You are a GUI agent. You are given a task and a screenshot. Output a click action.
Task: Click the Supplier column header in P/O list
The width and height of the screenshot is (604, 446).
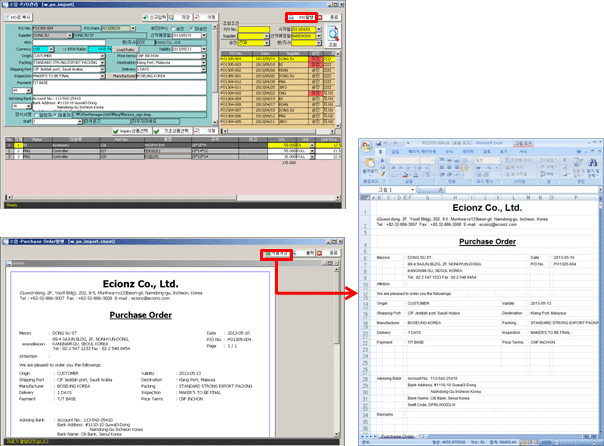(x=293, y=54)
